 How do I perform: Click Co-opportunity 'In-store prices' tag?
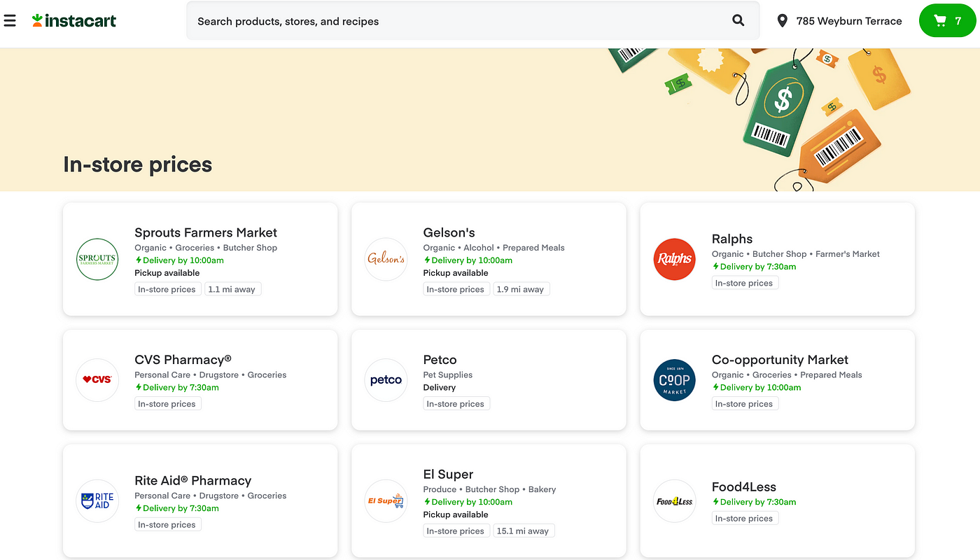pyautogui.click(x=744, y=404)
